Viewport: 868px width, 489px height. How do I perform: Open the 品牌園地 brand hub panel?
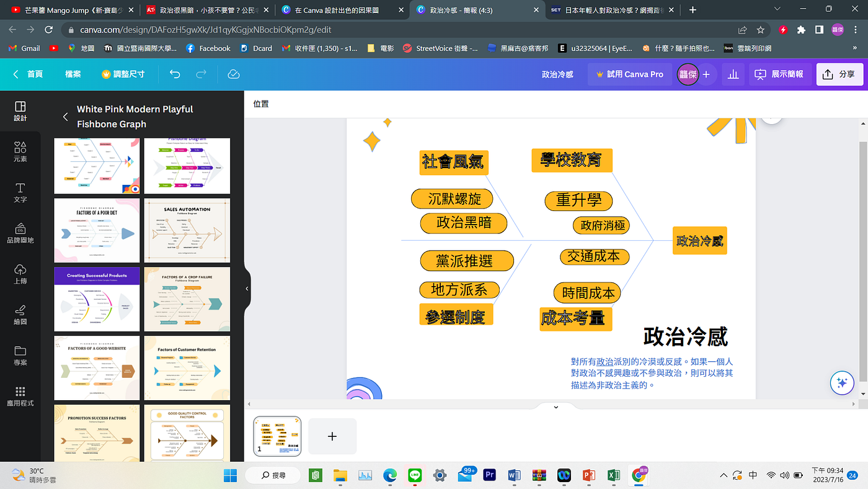coord(20,233)
